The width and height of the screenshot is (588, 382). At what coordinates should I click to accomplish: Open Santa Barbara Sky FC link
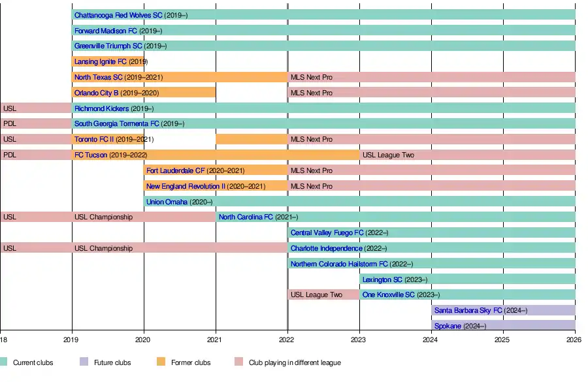(468, 311)
